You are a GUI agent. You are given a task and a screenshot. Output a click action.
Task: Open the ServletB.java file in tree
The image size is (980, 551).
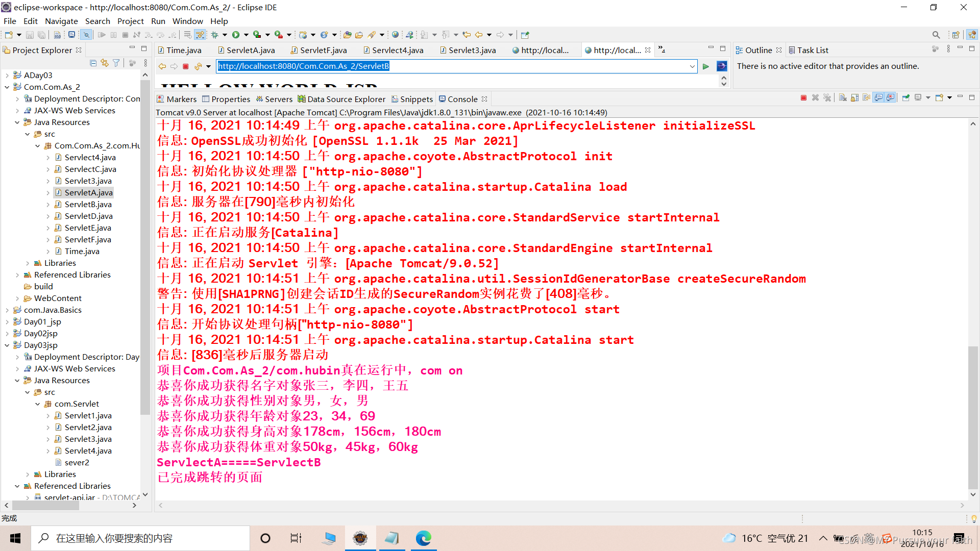88,204
